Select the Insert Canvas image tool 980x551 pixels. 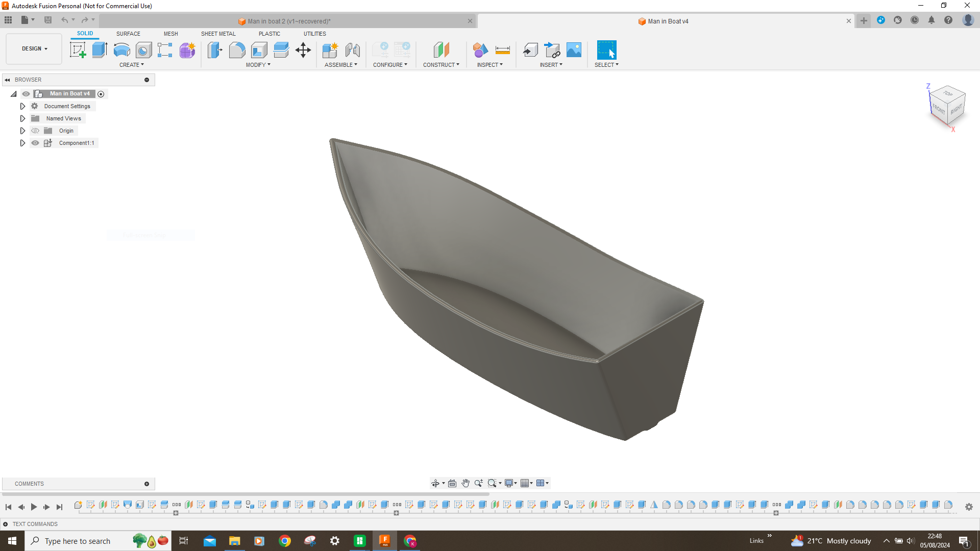click(x=574, y=50)
